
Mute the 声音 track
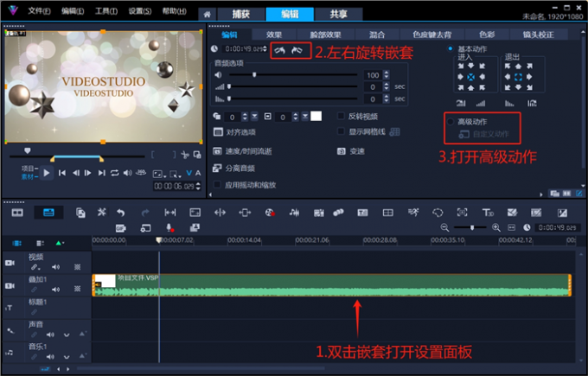pyautogui.click(x=50, y=335)
